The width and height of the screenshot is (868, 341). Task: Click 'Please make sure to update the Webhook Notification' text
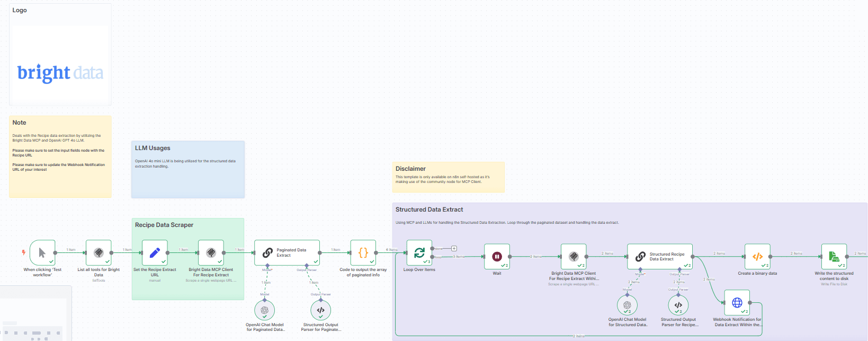pyautogui.click(x=59, y=167)
